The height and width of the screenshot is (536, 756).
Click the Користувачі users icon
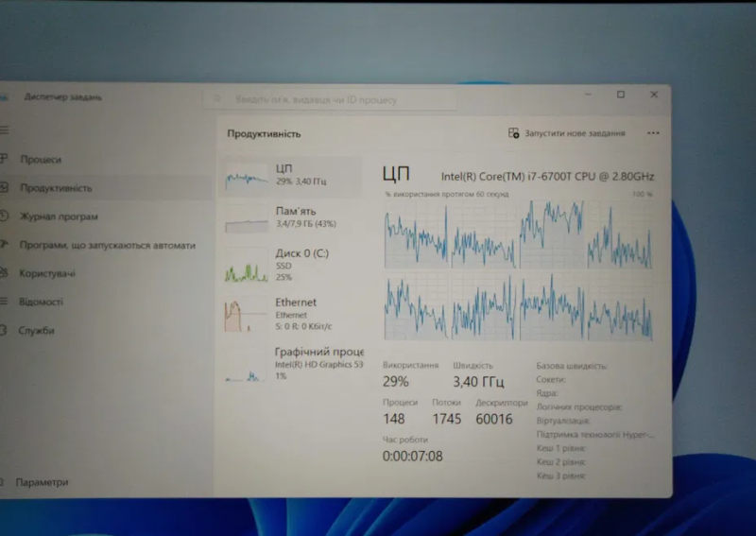pyautogui.click(x=5, y=273)
